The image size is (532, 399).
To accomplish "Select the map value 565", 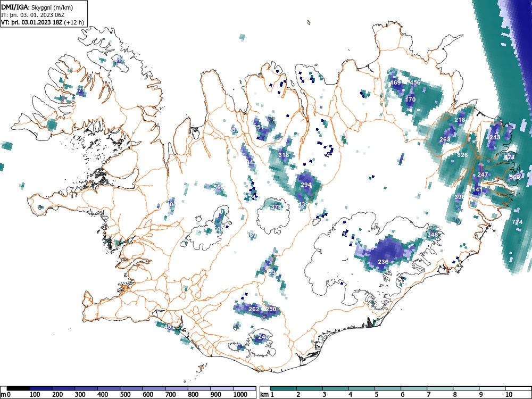I will [219, 187].
